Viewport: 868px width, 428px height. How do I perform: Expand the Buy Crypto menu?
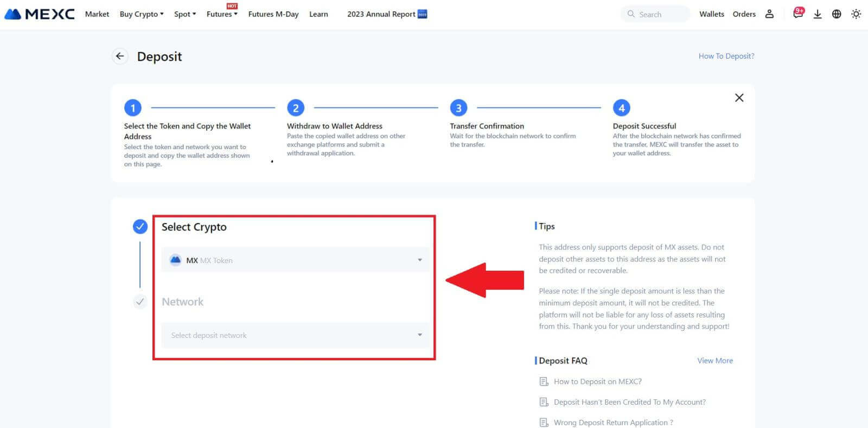pos(141,14)
